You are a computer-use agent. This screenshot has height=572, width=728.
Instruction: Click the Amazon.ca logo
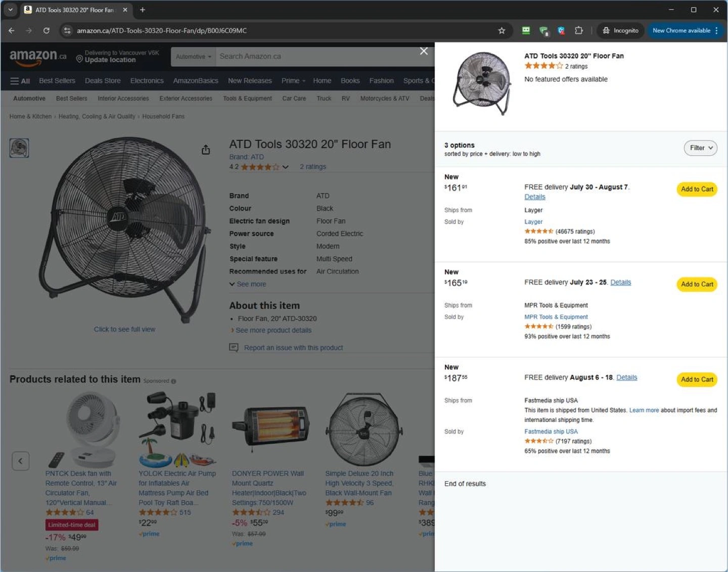(38, 57)
